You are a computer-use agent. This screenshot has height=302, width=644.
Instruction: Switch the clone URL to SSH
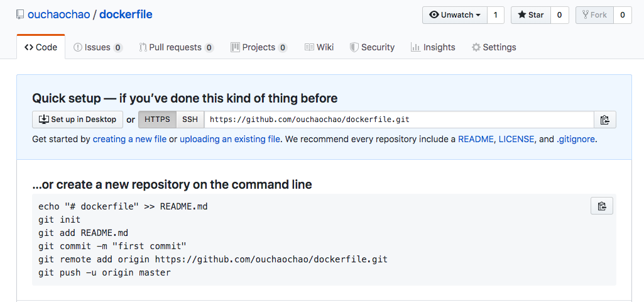(190, 120)
